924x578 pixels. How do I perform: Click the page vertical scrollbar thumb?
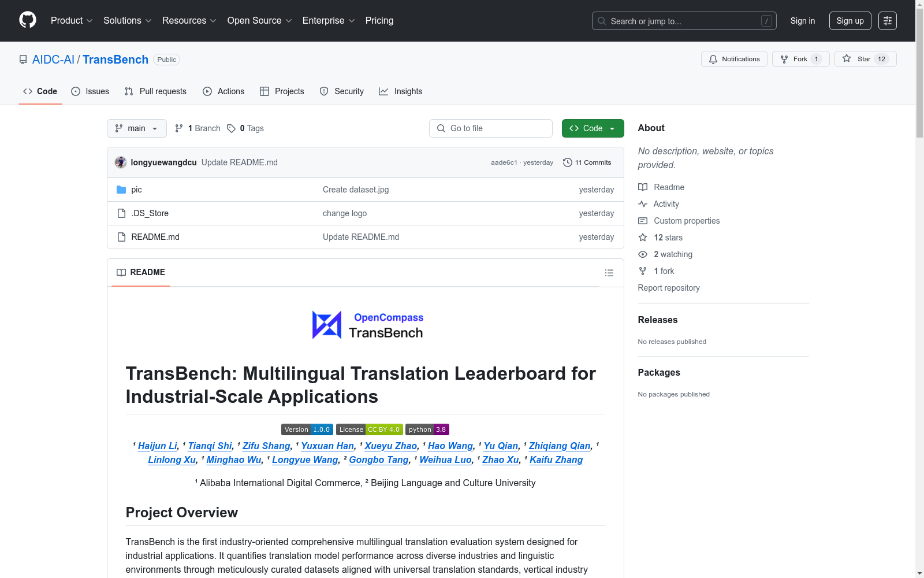coord(919,72)
